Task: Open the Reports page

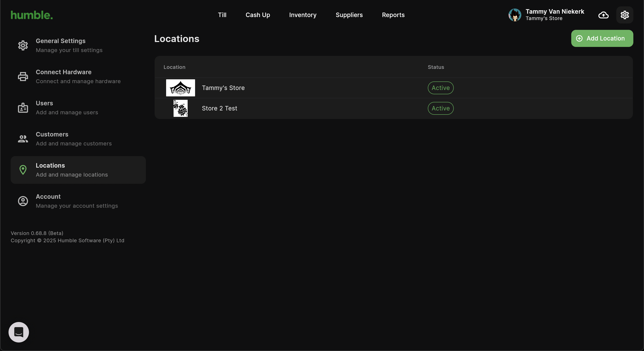Action: 393,15
